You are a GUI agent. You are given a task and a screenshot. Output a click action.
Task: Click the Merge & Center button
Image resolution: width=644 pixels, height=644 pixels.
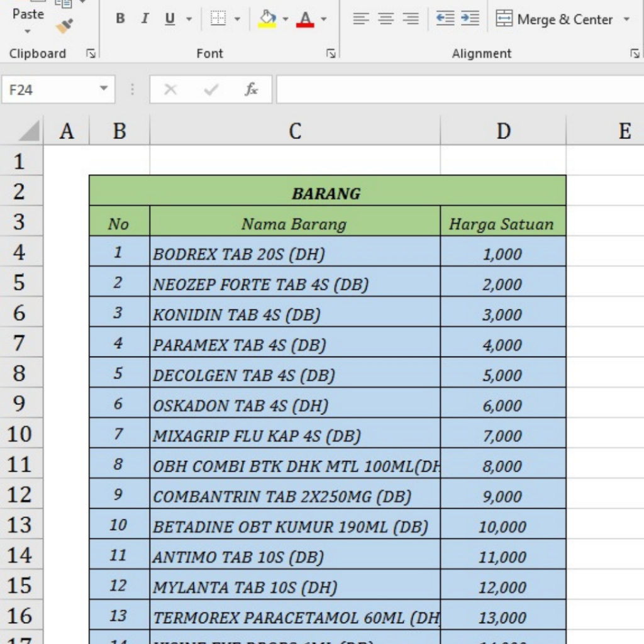point(555,19)
